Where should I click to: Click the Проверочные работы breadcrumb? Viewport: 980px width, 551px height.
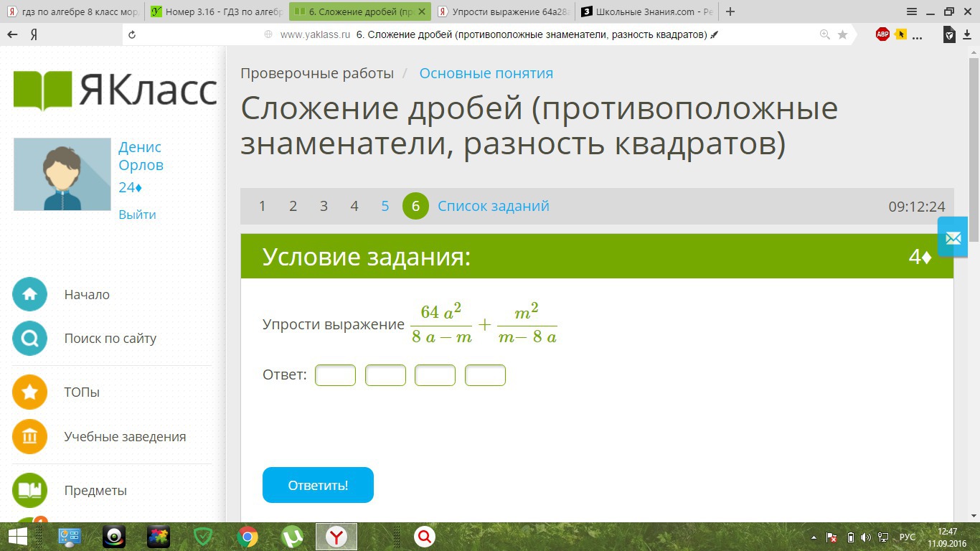[317, 73]
